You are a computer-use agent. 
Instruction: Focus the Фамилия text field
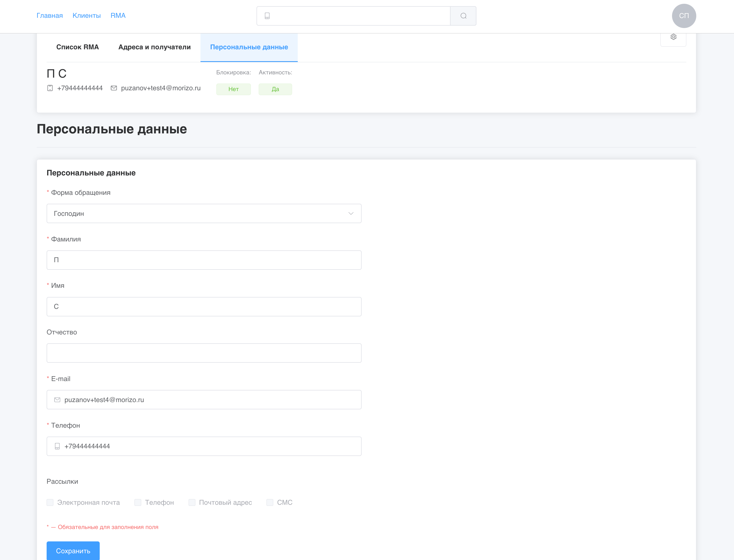(204, 260)
